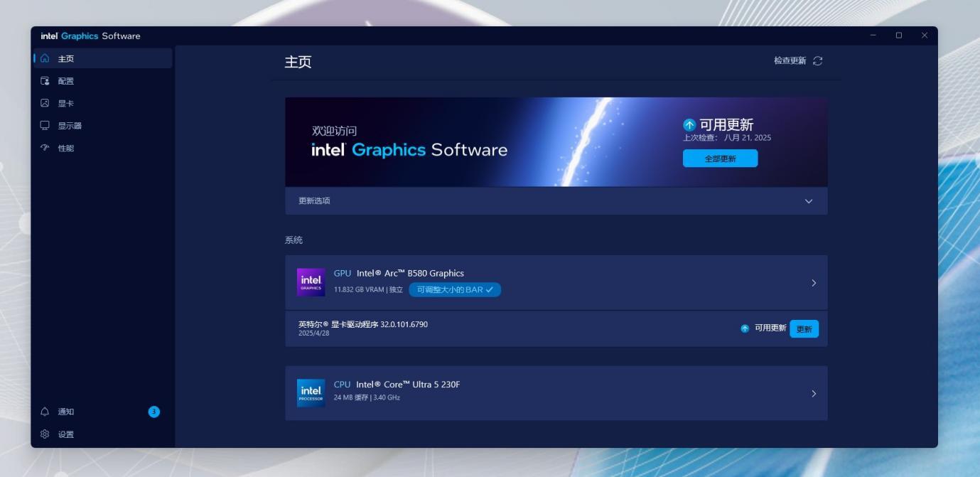Click the 显示器 monitor icon
980x477 pixels.
point(45,126)
